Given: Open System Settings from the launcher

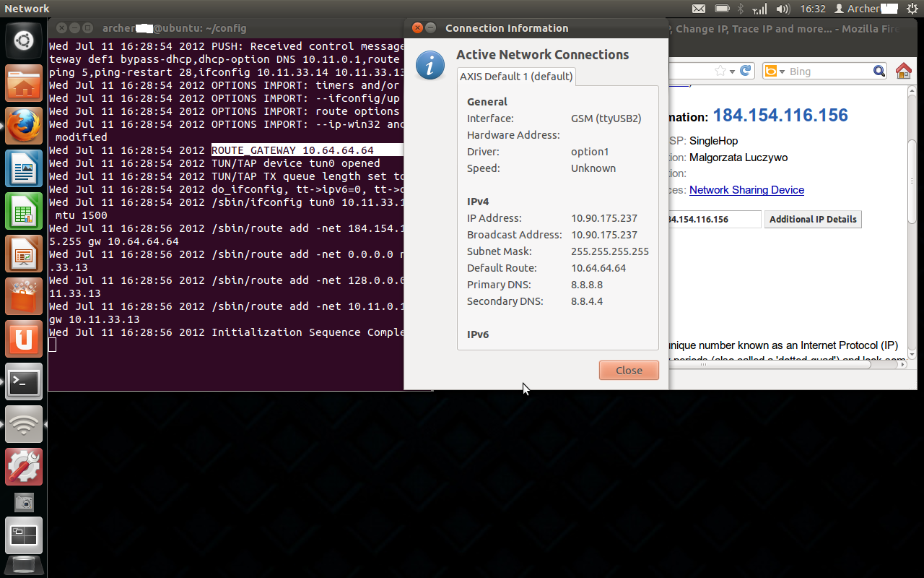Looking at the screenshot, I should [23, 467].
